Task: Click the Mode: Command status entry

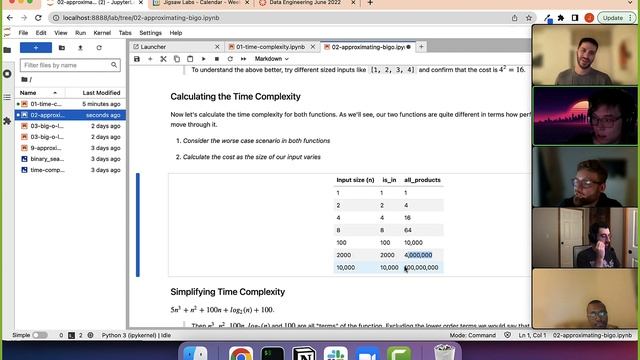Action: click(473, 335)
